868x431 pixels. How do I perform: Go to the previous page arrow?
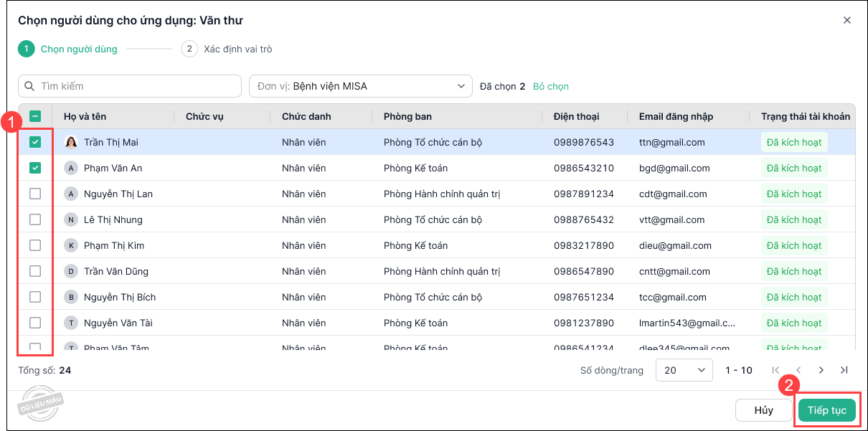point(798,370)
